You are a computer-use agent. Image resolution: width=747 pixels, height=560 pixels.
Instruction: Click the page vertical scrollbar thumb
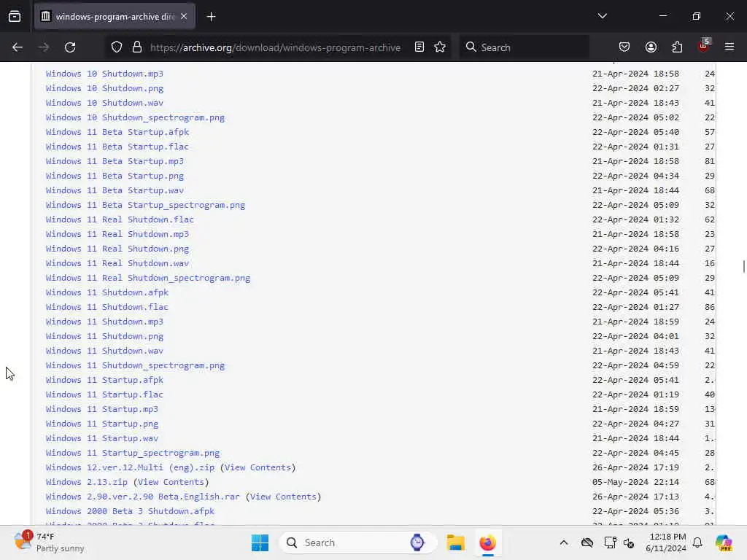[743, 267]
